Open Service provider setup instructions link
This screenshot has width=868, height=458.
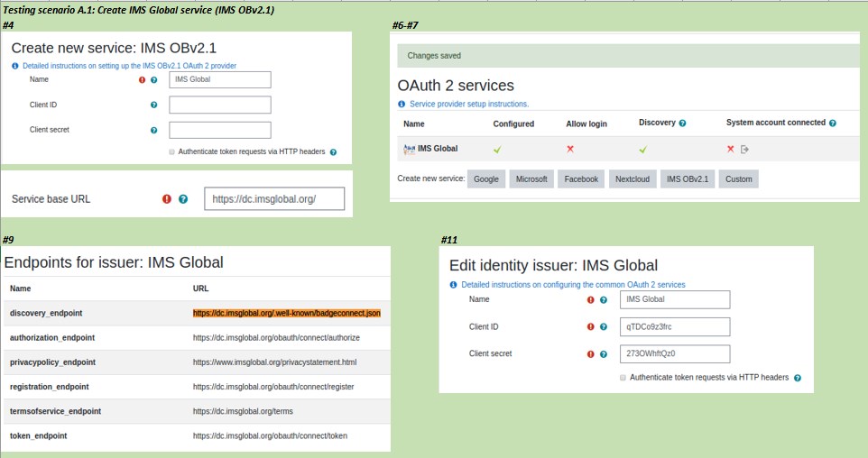pos(469,104)
